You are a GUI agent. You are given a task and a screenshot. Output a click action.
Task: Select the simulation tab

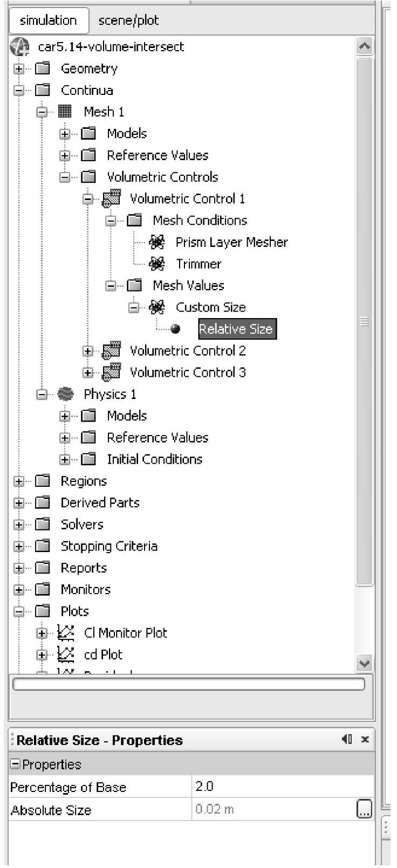48,20
